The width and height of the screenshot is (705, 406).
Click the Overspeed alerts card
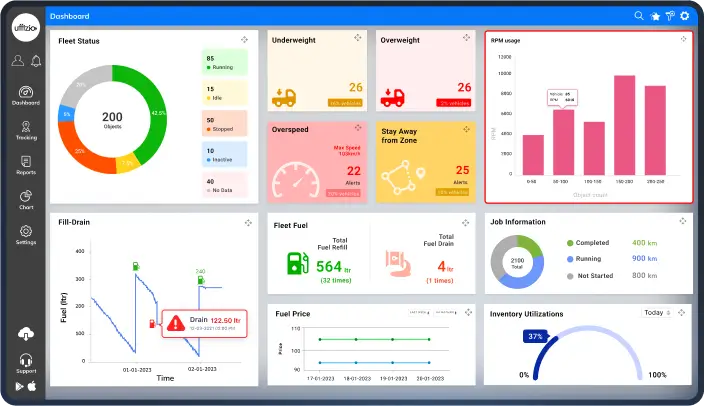(317, 160)
